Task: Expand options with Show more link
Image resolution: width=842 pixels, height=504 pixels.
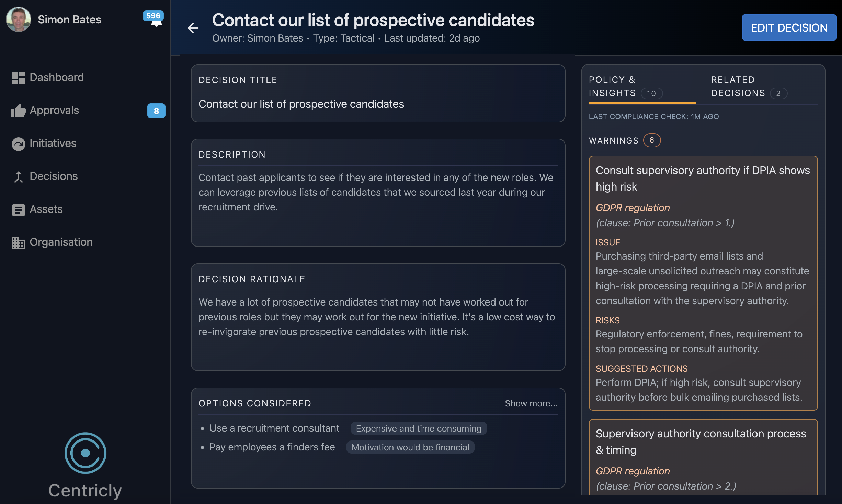Action: click(531, 403)
